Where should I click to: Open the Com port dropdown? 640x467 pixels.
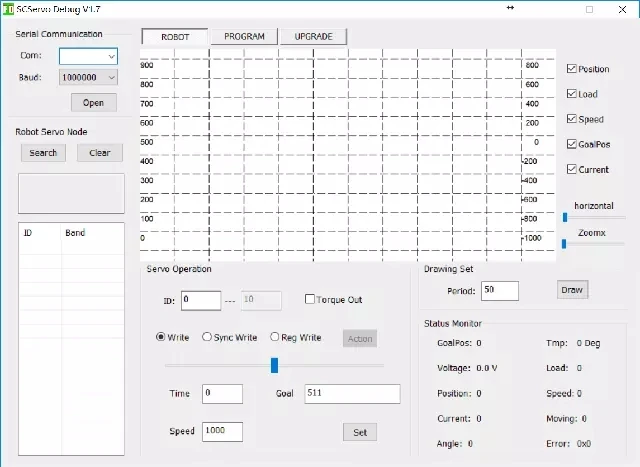[x=89, y=56]
